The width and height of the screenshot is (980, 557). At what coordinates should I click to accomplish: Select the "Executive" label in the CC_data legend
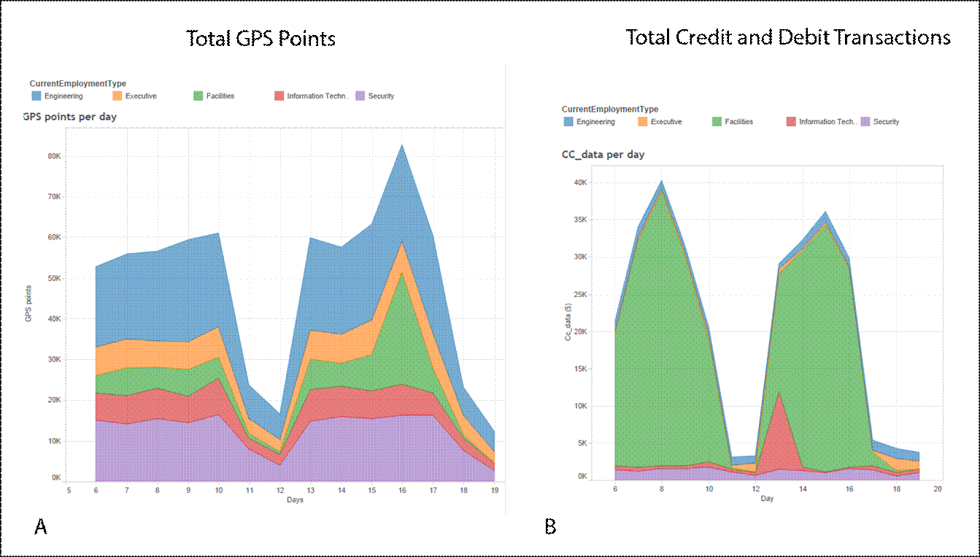click(x=667, y=122)
